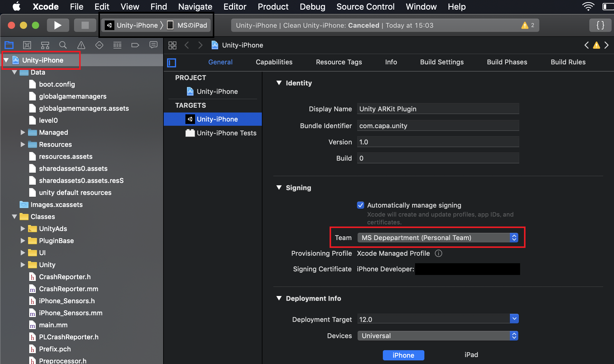Image resolution: width=614 pixels, height=364 pixels.
Task: Click the Stop button in toolbar
Action: 85,25
